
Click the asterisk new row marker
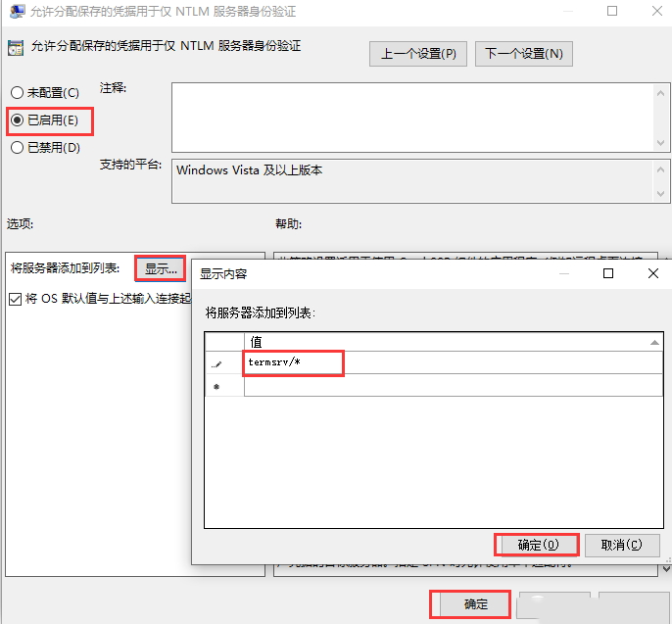click(216, 387)
